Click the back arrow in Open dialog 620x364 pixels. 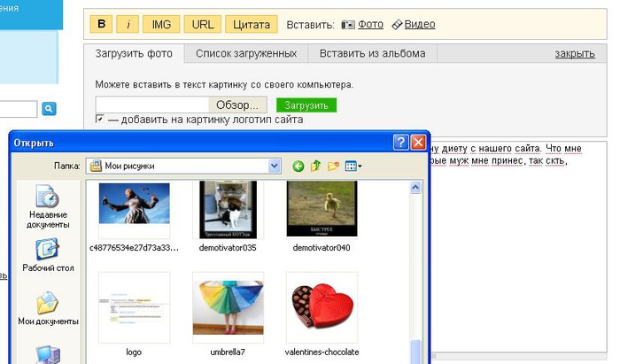298,166
